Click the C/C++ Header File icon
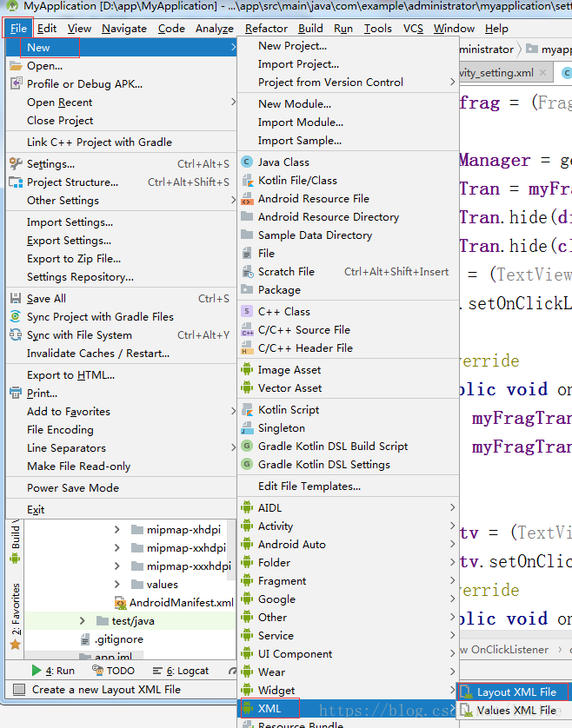572x728 pixels. [x=247, y=347]
